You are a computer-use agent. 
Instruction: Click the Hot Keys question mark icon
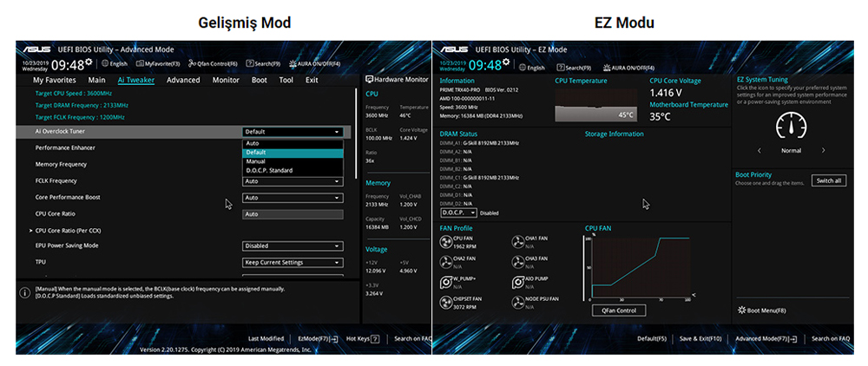(375, 338)
